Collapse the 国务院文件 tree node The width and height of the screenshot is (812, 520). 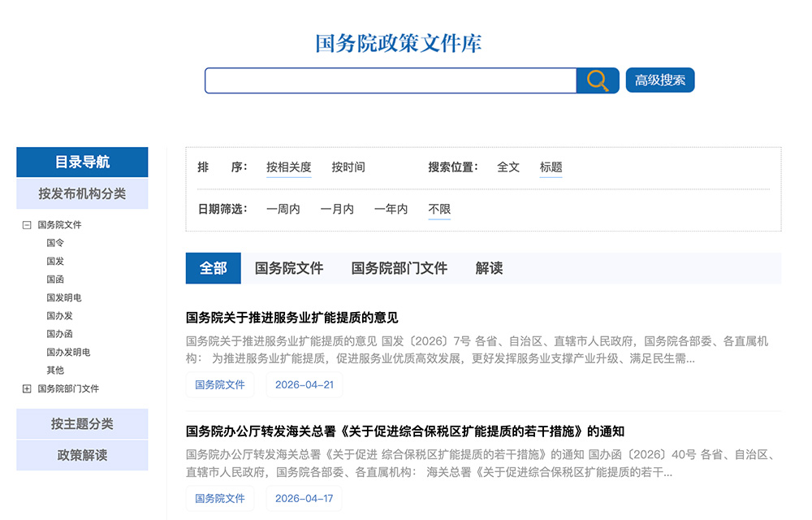27,225
